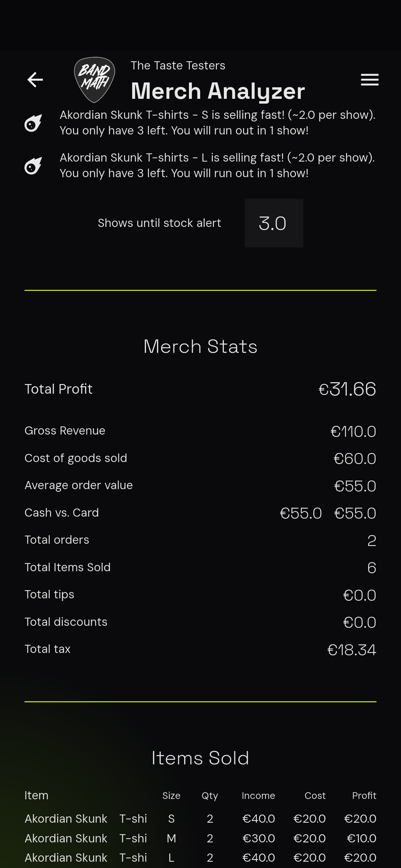Click the comet icon beside size L alert
Image resolution: width=401 pixels, height=868 pixels.
pyautogui.click(x=33, y=166)
